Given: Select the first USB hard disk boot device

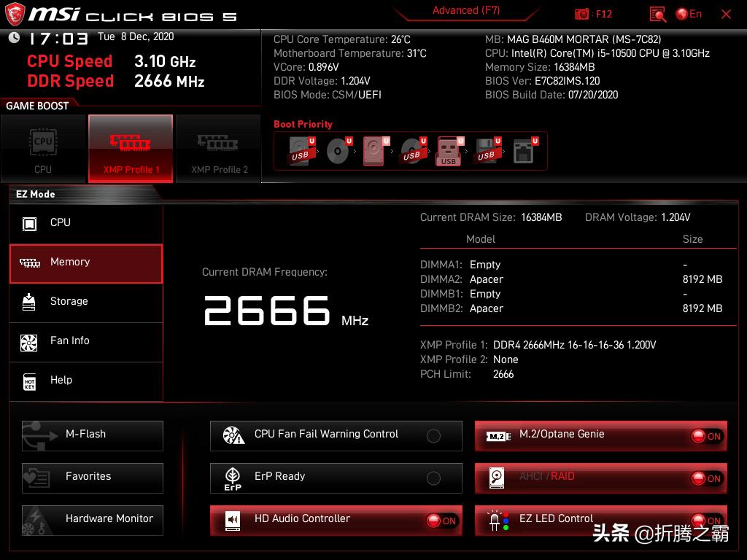Looking at the screenshot, I should [301, 151].
